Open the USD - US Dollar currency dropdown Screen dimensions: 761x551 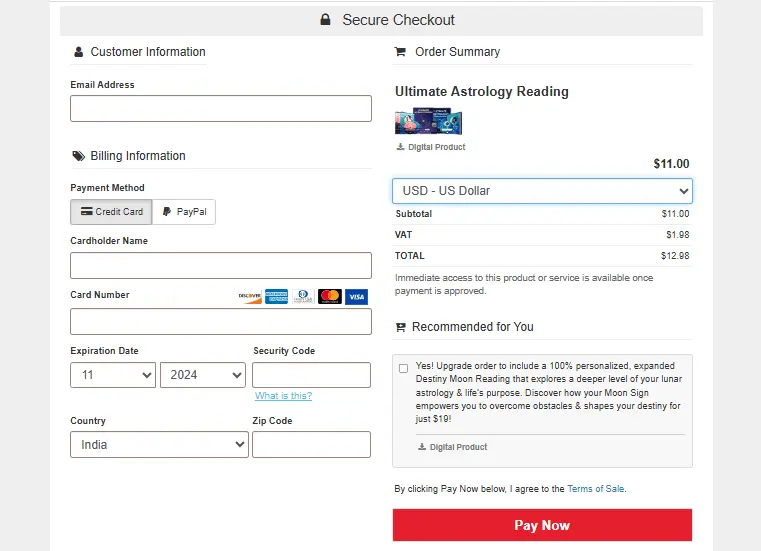coord(542,191)
